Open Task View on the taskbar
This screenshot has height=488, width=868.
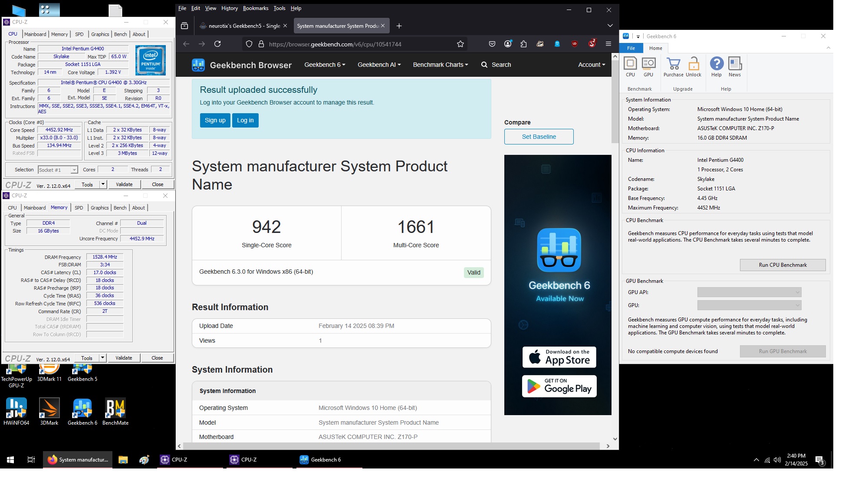point(31,459)
